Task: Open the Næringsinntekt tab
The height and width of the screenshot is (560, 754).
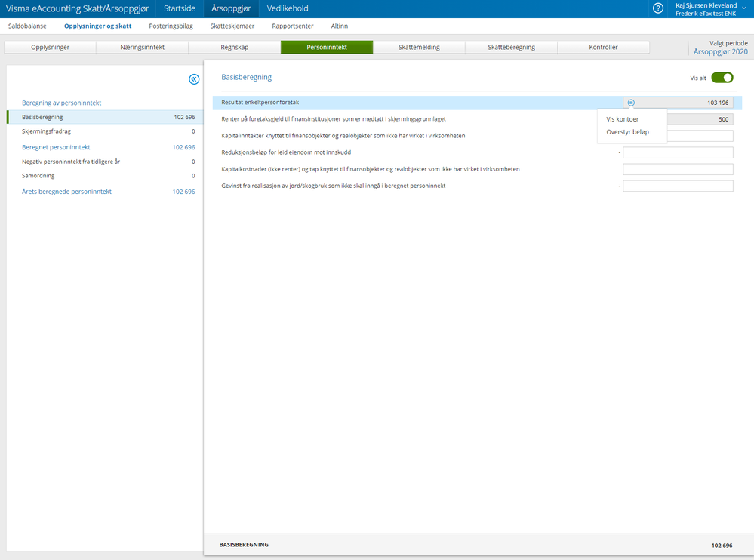Action: (x=143, y=47)
